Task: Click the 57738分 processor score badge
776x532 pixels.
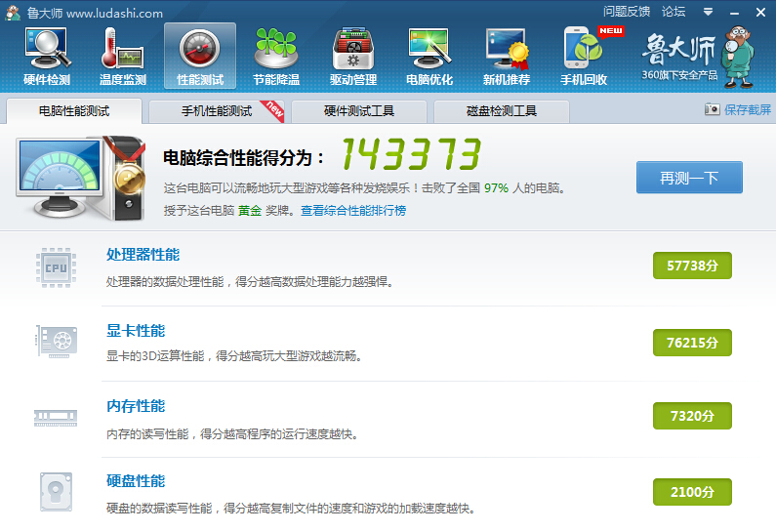Action: pos(692,266)
